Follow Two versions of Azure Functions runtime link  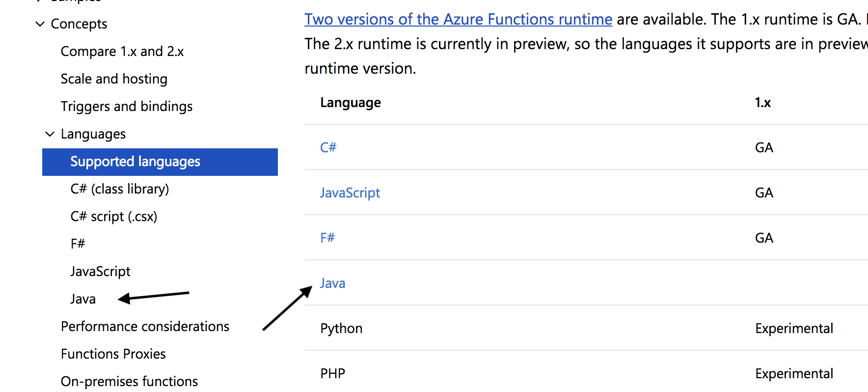[459, 19]
